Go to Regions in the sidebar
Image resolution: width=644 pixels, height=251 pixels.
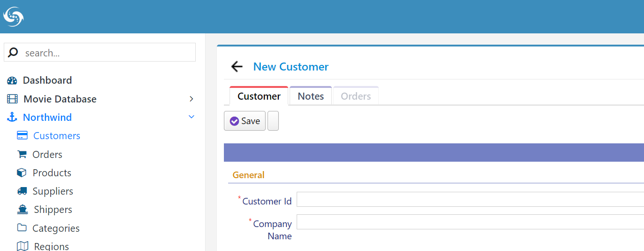click(x=51, y=246)
